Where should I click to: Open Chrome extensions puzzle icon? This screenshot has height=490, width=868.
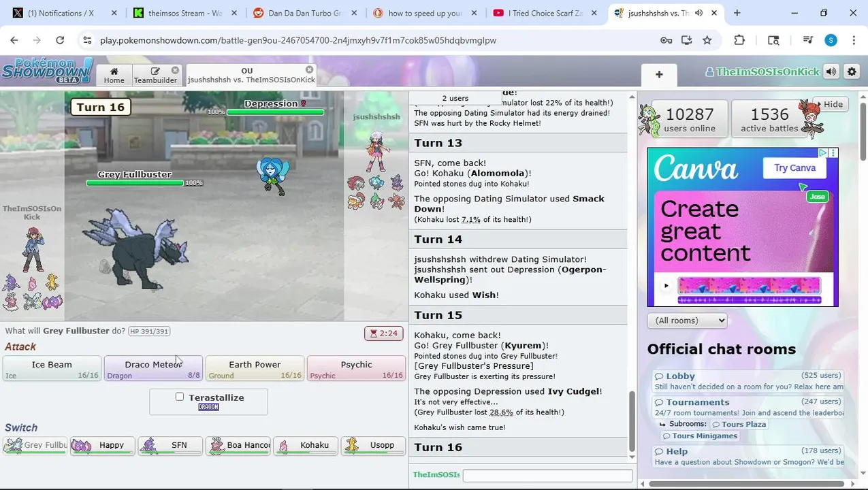(739, 40)
